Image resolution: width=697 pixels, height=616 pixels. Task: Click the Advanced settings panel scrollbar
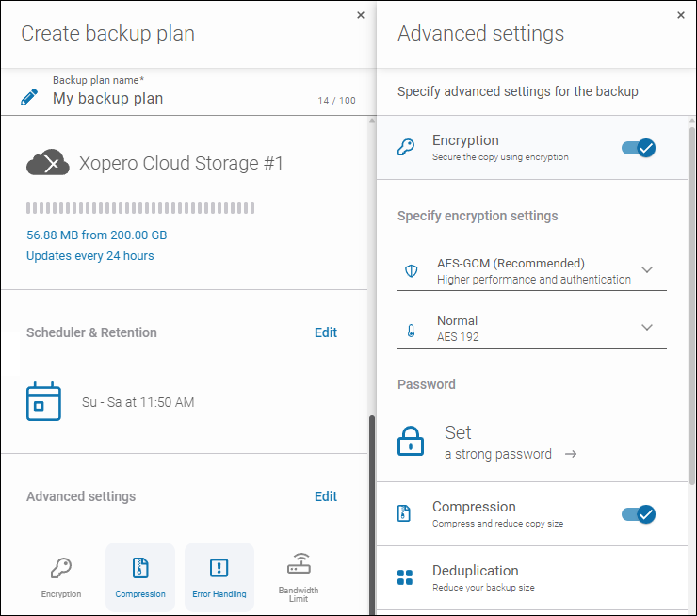tap(691, 304)
